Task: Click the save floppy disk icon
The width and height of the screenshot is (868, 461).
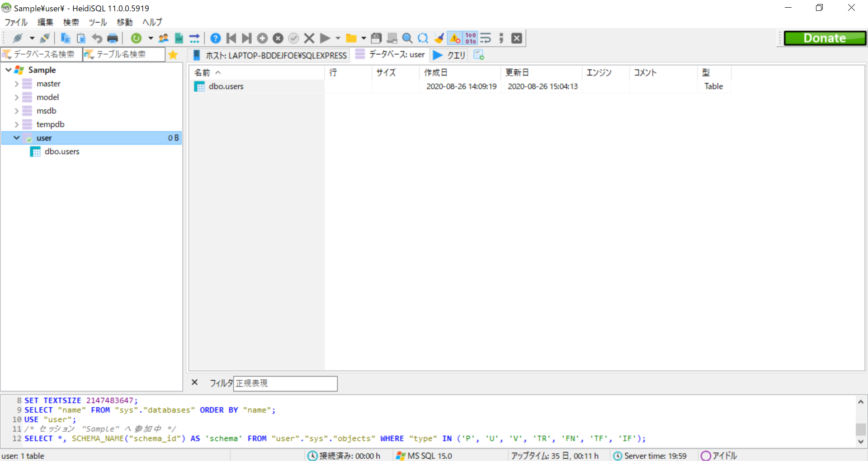Action: pyautogui.click(x=376, y=38)
